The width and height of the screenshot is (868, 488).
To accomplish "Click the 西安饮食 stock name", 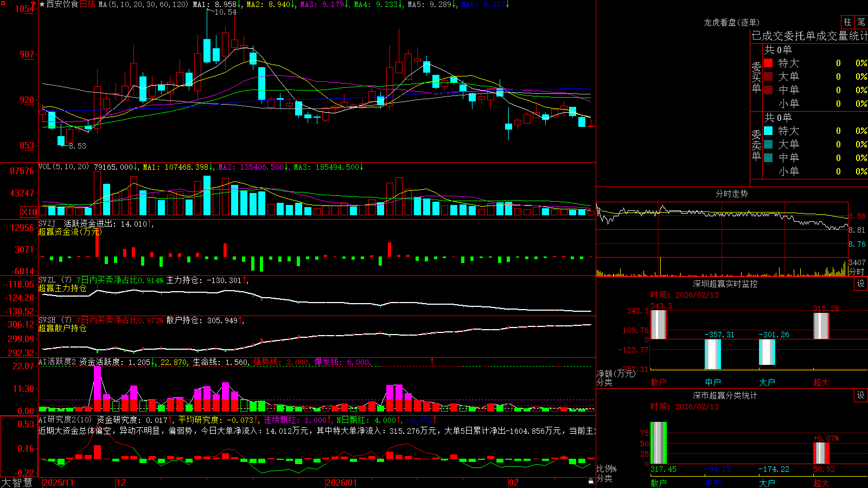I will [62, 4].
